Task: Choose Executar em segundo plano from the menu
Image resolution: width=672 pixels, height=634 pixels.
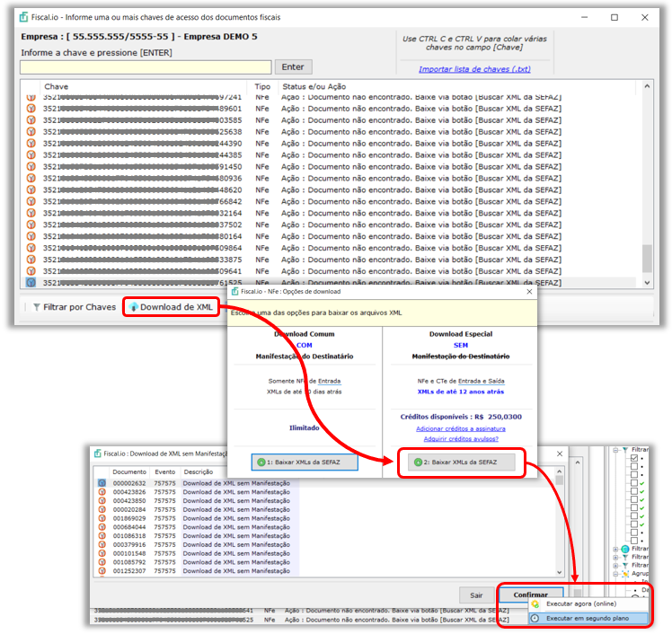Action: (588, 618)
